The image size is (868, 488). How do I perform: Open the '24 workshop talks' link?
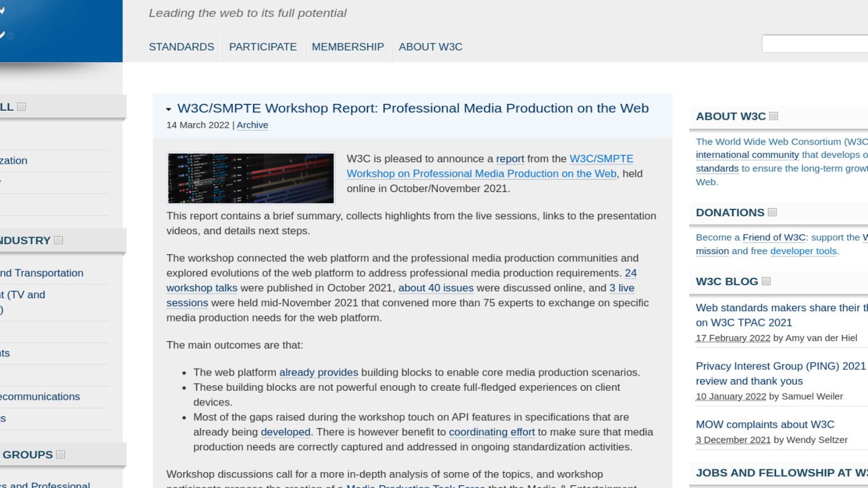point(401,280)
